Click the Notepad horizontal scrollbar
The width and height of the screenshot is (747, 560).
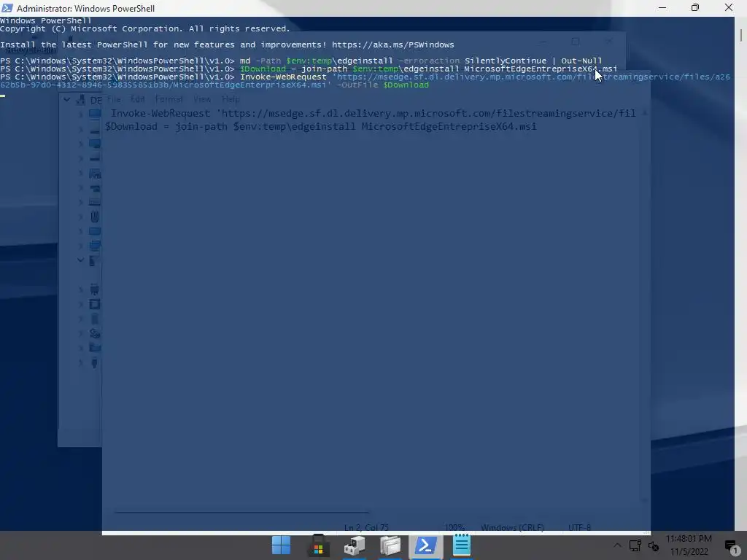pyautogui.click(x=241, y=513)
